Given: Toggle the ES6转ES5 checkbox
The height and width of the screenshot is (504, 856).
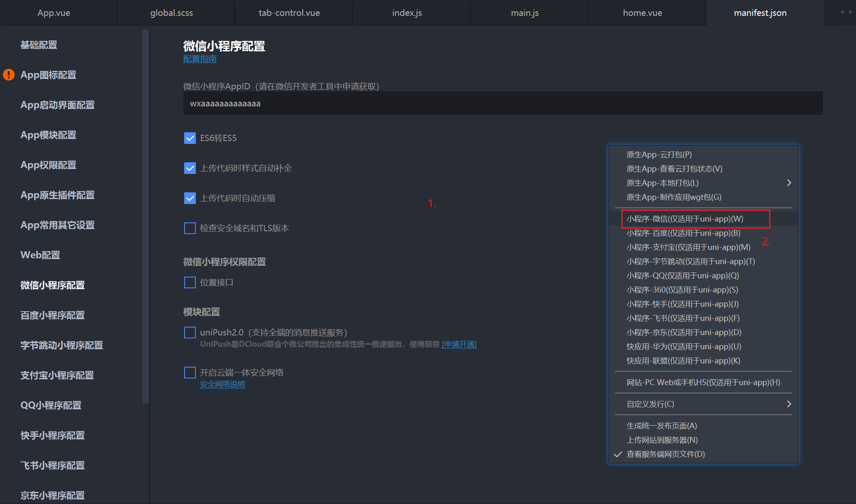Looking at the screenshot, I should point(190,138).
